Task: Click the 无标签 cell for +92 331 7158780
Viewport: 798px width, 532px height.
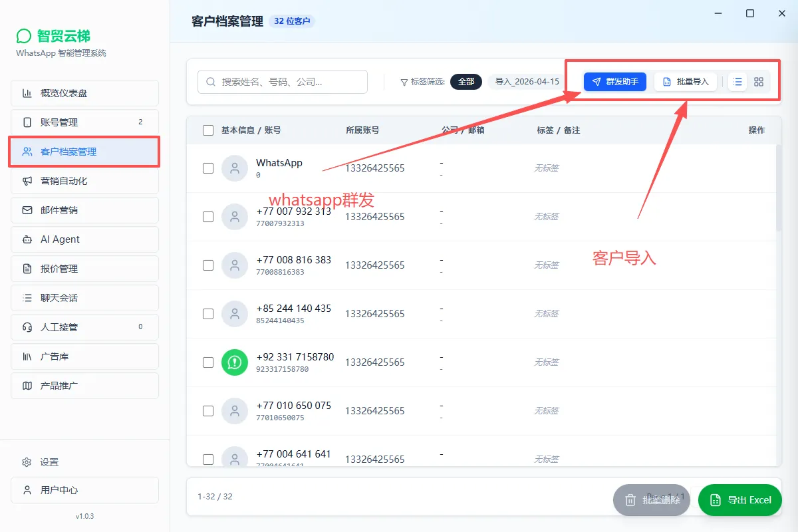Action: tap(547, 362)
